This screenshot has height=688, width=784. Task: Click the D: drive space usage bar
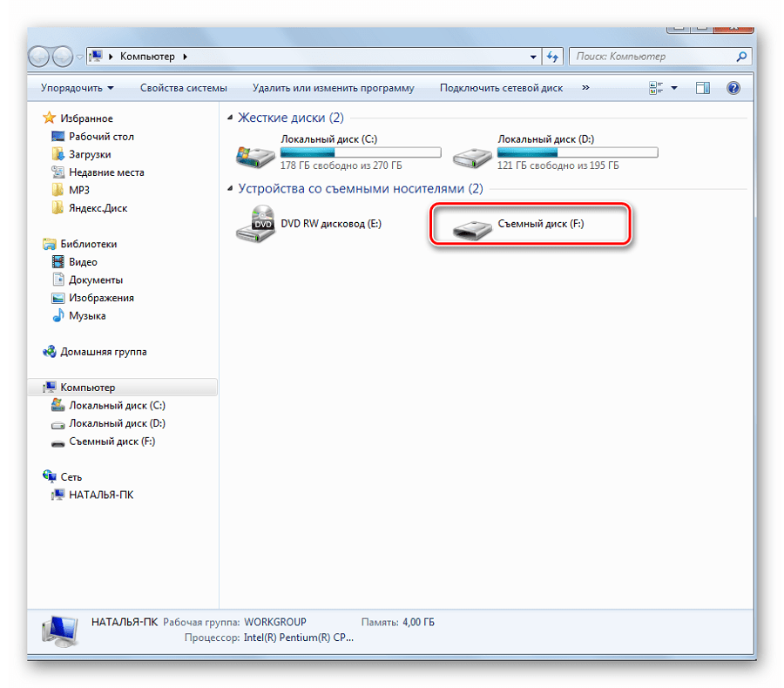(x=578, y=152)
